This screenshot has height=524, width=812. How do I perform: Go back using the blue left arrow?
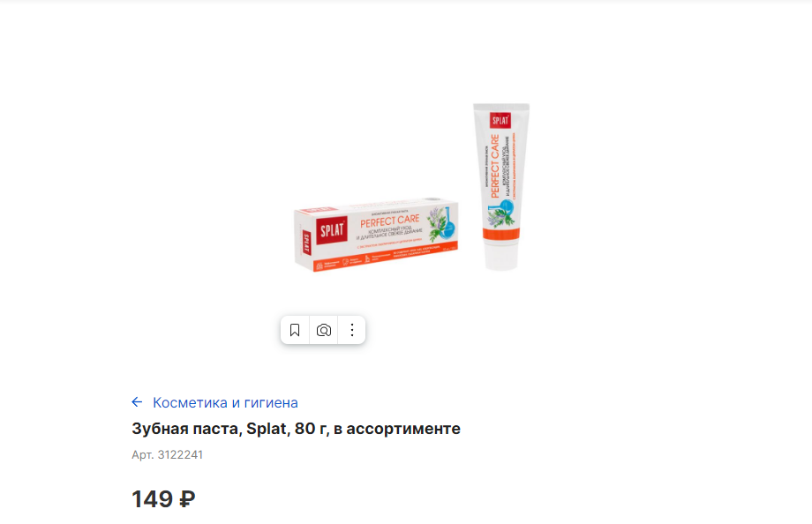137,401
